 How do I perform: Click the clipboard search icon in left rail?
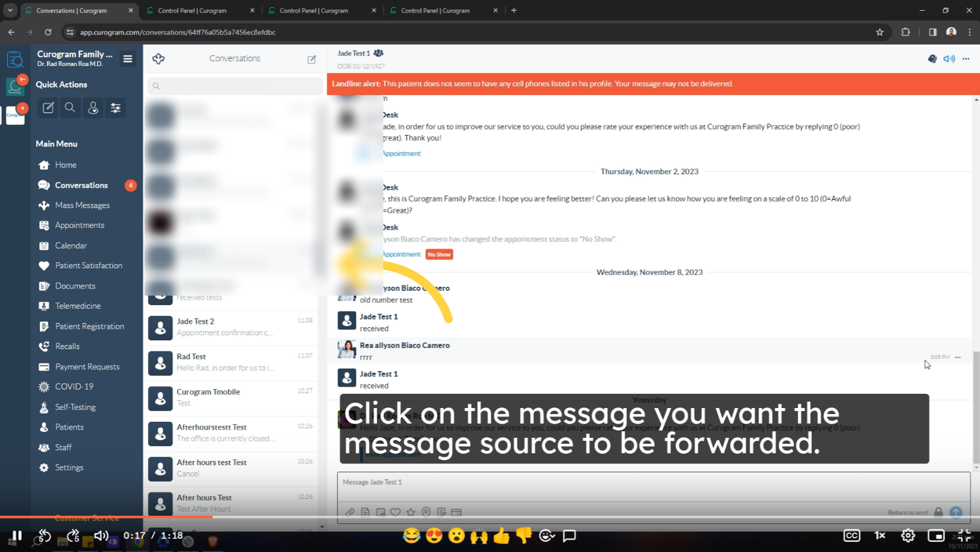[15, 59]
